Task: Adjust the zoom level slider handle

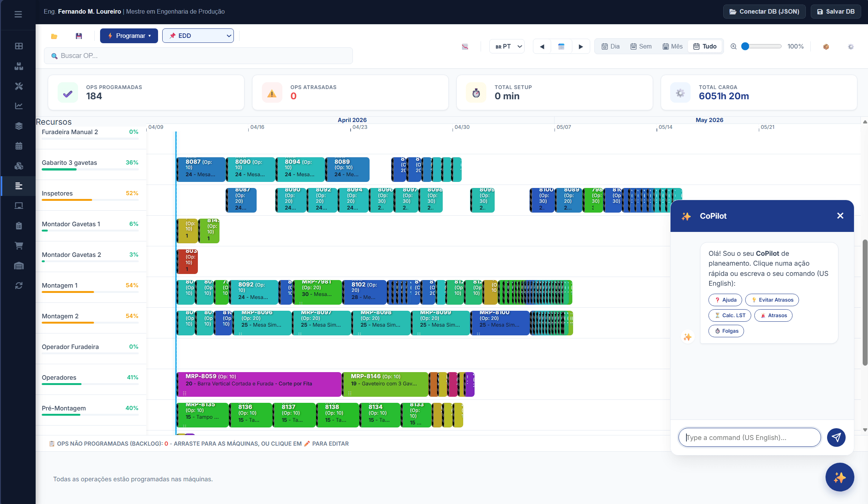Action: coord(745,47)
